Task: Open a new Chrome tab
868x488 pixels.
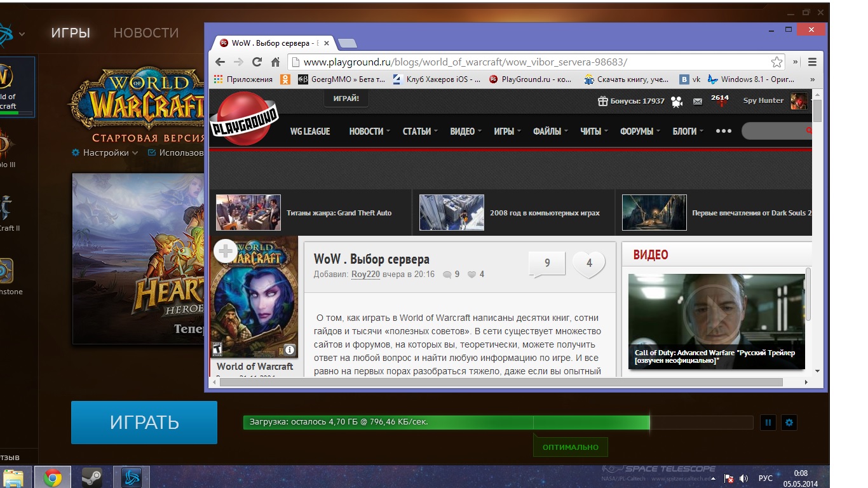Action: [347, 43]
